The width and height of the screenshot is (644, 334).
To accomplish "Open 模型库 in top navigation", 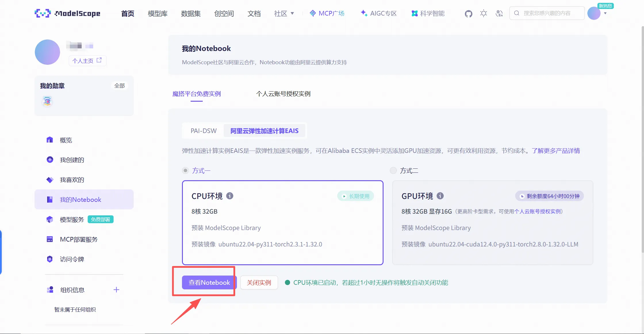I will click(158, 13).
